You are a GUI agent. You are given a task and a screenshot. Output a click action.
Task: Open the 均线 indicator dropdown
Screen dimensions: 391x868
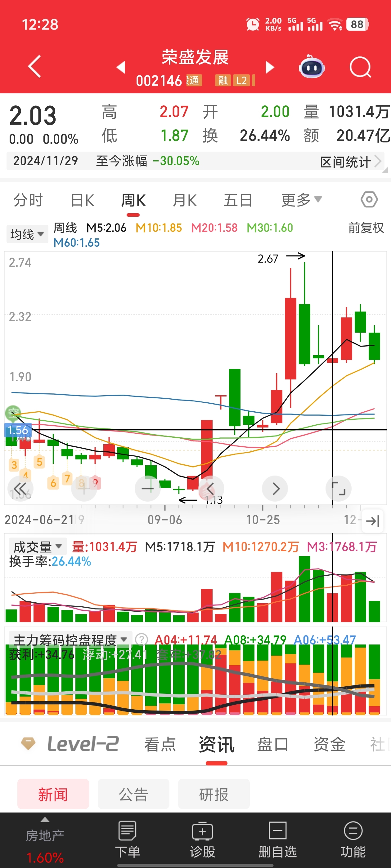(x=27, y=234)
